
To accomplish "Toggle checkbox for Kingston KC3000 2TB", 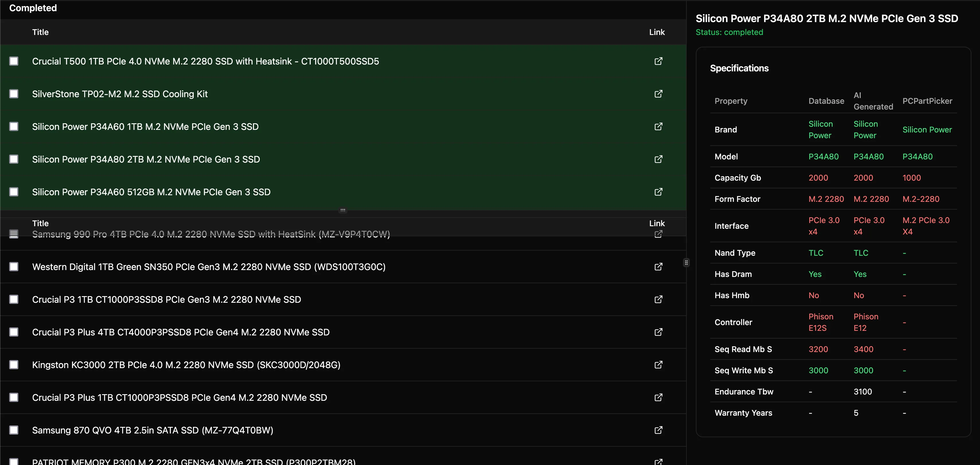I will (x=14, y=365).
